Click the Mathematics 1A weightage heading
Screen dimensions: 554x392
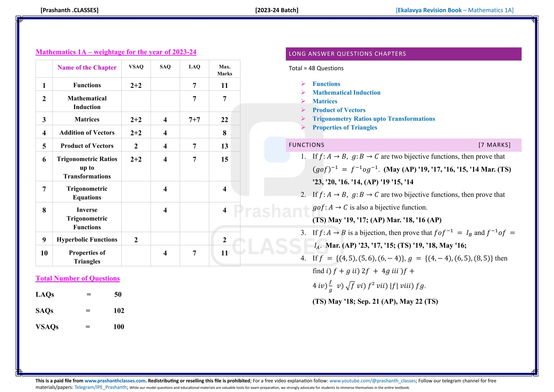click(116, 52)
